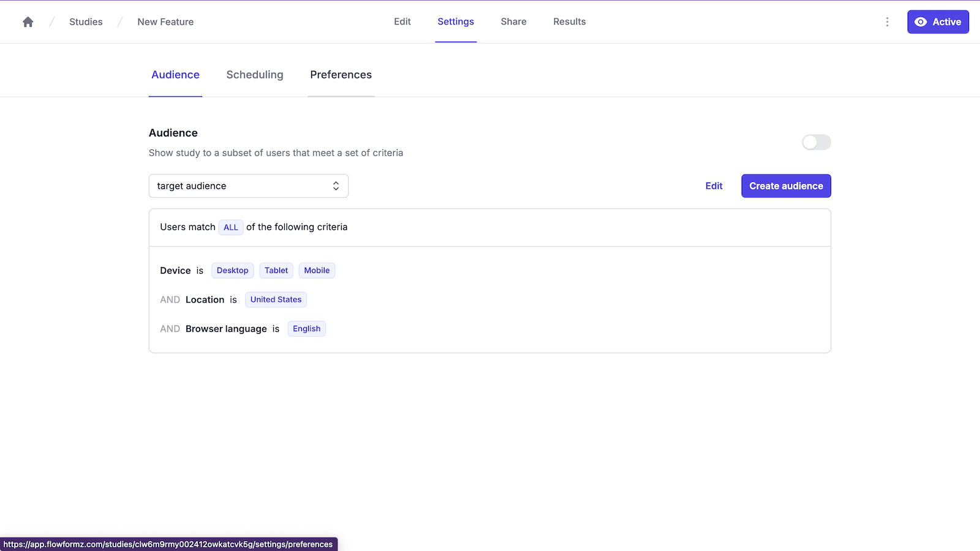Open the Results top navigation tab
The height and width of the screenshot is (551, 980).
point(569,21)
